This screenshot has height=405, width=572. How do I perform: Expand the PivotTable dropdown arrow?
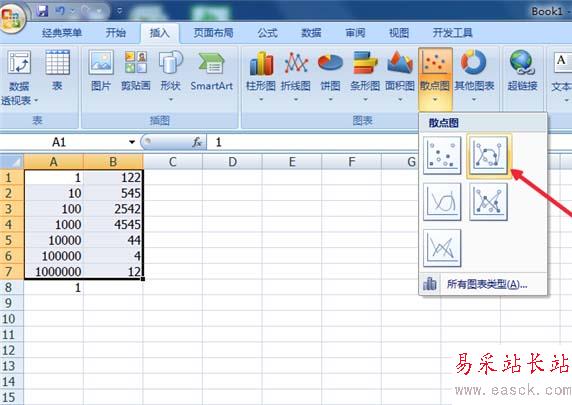coord(36,100)
